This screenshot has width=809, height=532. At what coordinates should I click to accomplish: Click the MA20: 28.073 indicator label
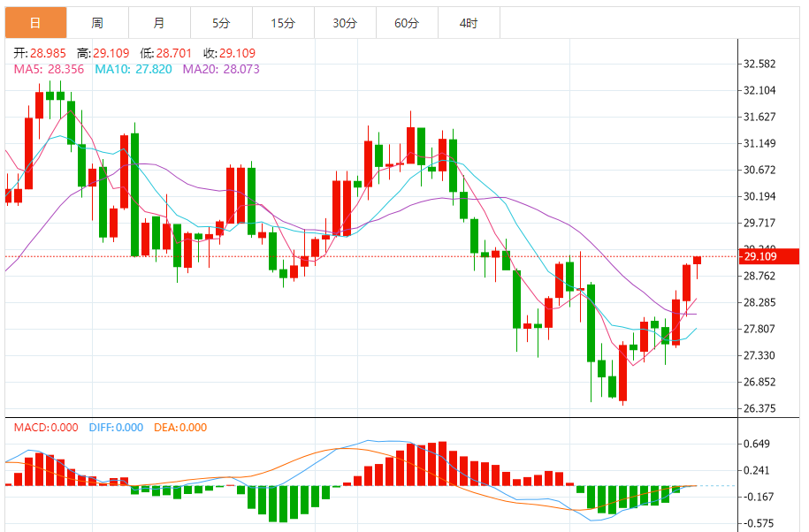tap(221, 69)
